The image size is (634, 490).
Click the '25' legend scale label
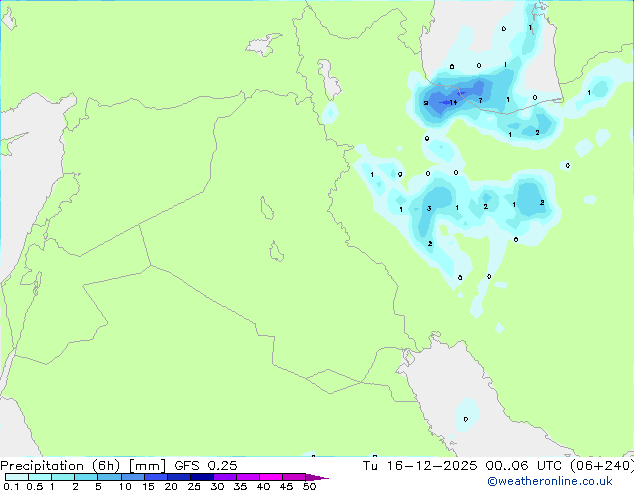[x=194, y=486]
